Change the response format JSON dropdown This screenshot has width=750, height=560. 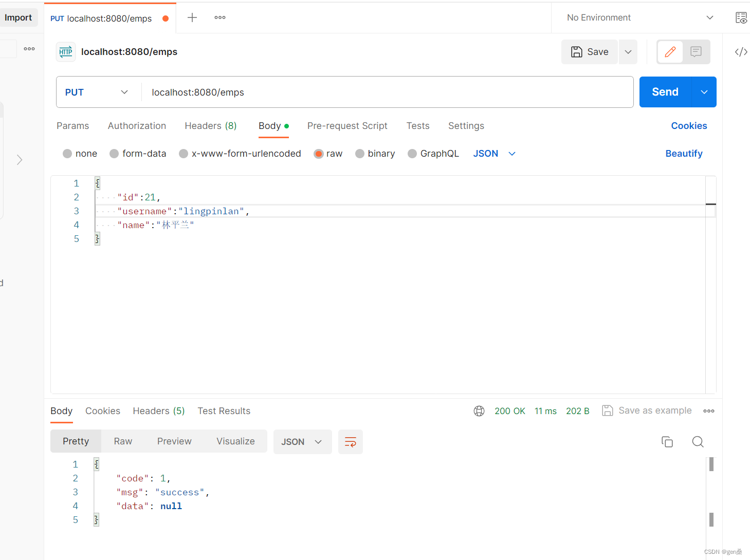pos(302,442)
